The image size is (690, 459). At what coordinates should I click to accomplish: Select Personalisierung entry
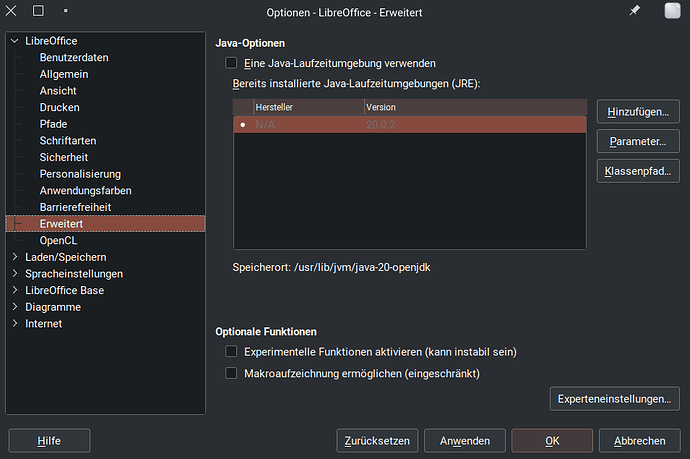pyautogui.click(x=80, y=174)
